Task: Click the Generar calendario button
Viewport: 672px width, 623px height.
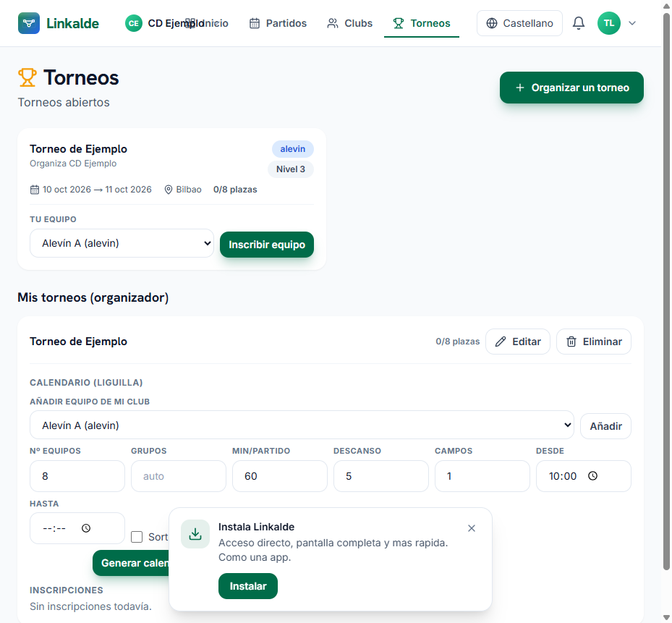Action: 131,563
